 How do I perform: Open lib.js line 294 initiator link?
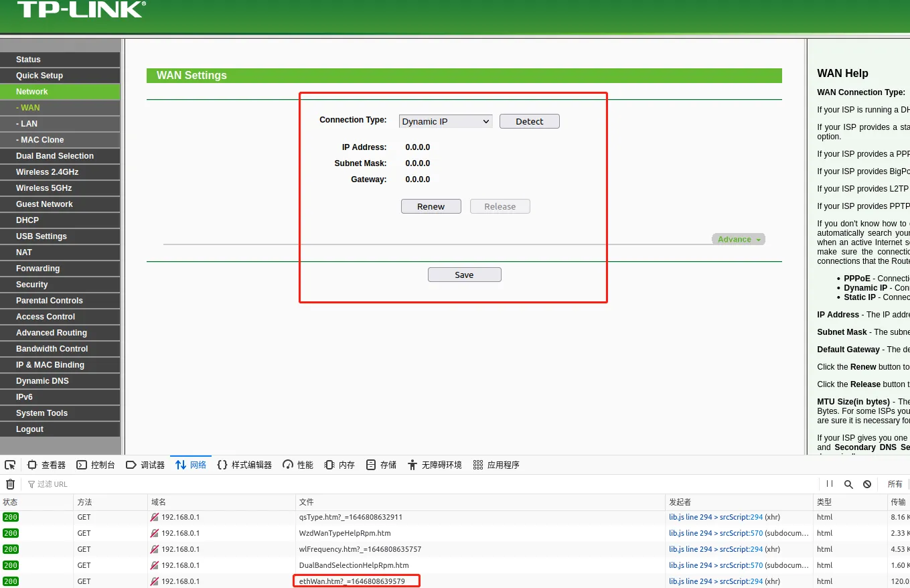click(690, 517)
